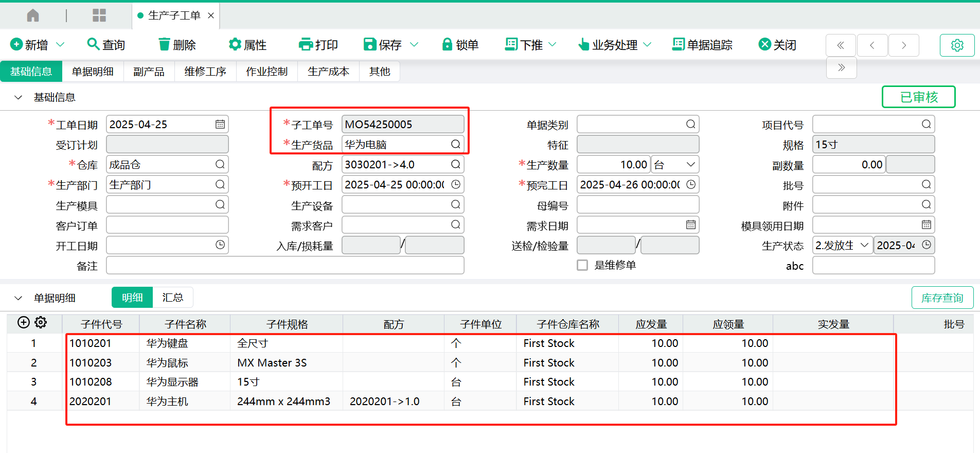Jump to last record double-right arrow

point(842,67)
